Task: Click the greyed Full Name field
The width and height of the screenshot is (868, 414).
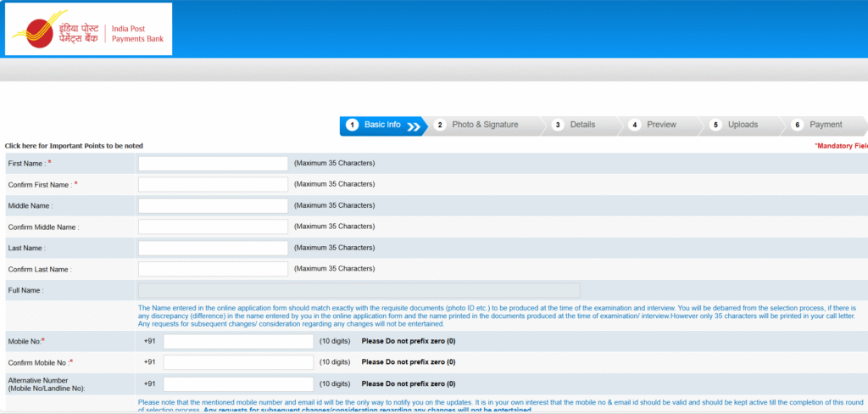Action: click(359, 290)
